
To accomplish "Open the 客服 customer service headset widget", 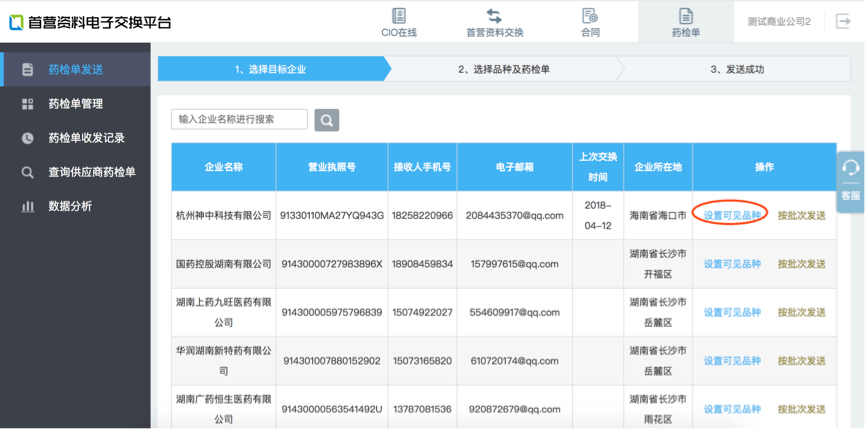I will (851, 181).
